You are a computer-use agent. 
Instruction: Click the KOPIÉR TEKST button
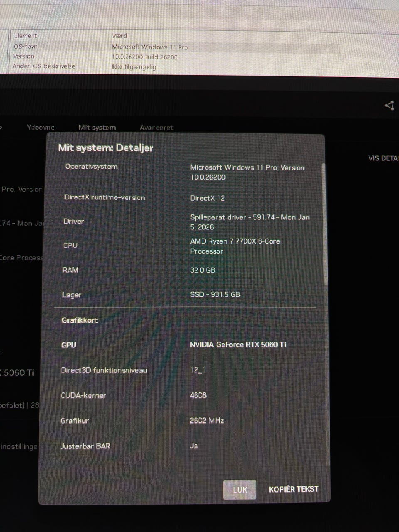tap(293, 489)
